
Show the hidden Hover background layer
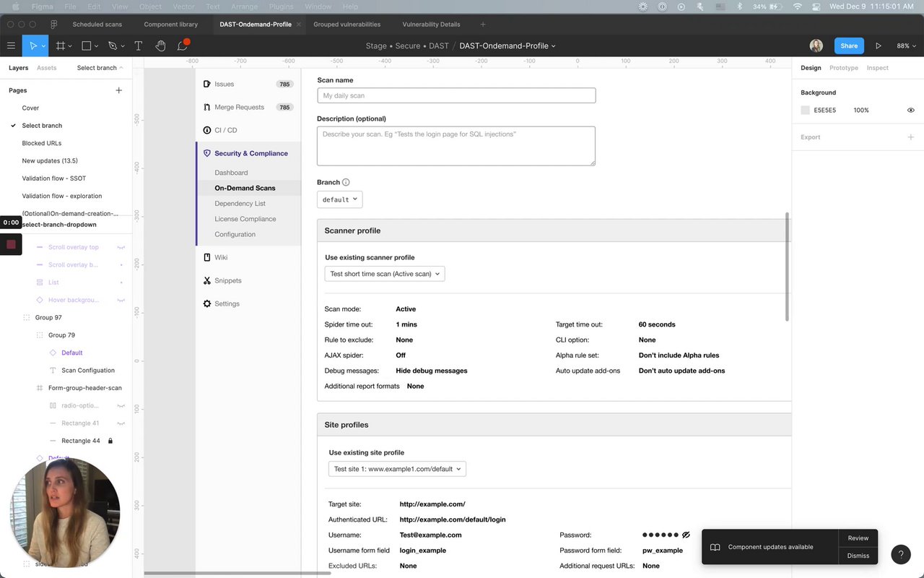(121, 300)
